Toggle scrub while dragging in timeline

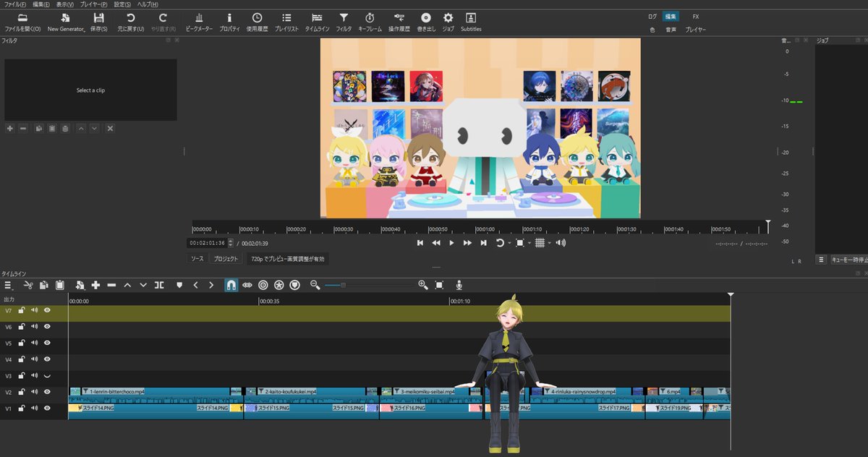247,286
